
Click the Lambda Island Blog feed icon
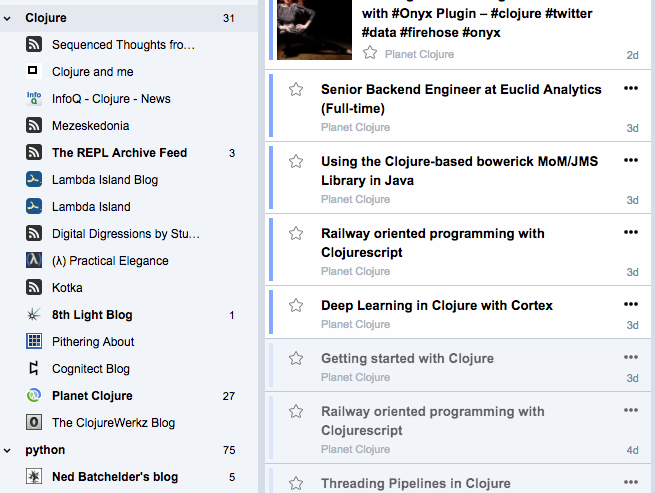click(x=33, y=180)
